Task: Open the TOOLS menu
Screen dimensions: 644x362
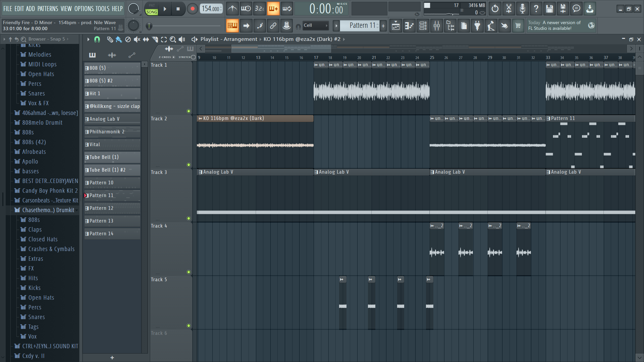Action: pyautogui.click(x=102, y=9)
